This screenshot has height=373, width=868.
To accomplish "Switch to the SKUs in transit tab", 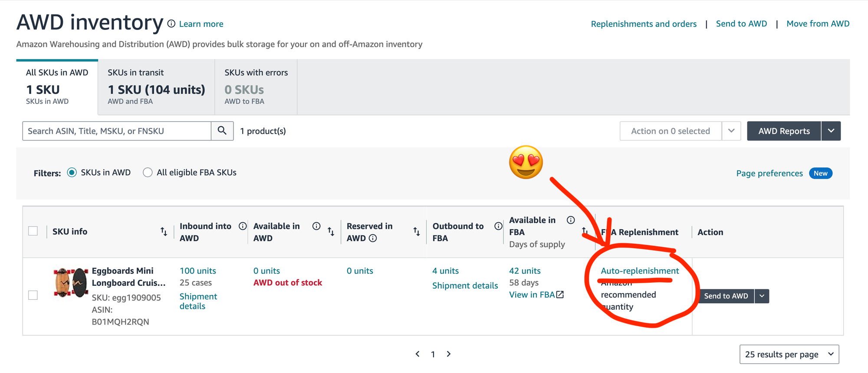I will click(156, 87).
